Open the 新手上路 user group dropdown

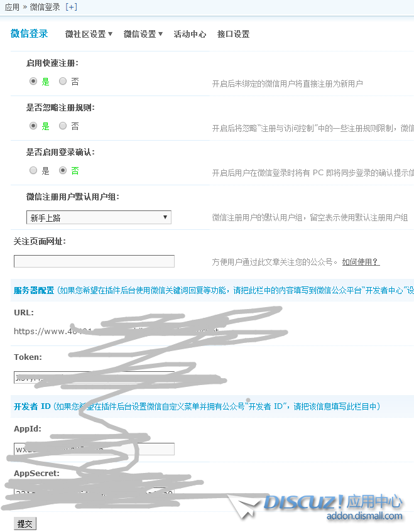point(99,217)
